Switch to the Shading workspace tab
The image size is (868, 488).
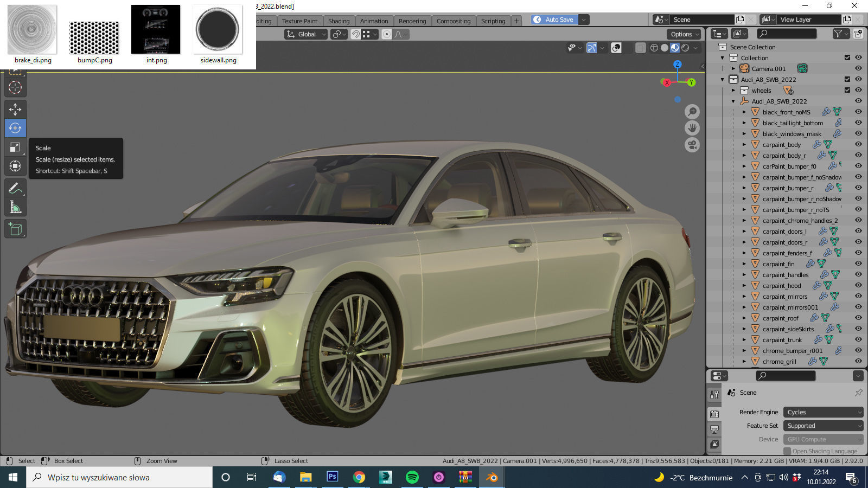tap(339, 21)
